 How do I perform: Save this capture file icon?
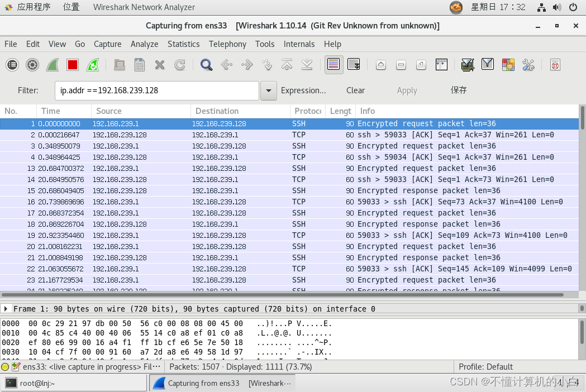point(140,65)
